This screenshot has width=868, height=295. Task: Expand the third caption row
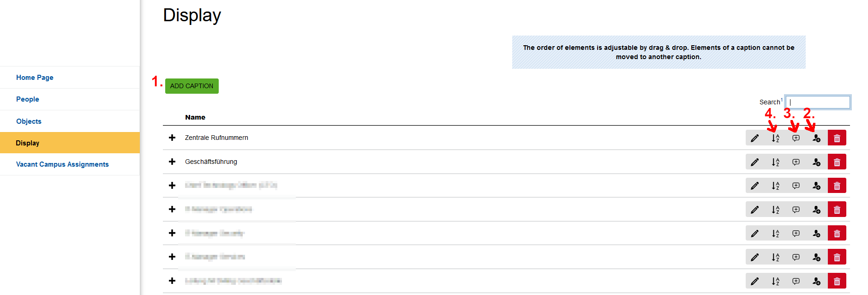pos(172,186)
